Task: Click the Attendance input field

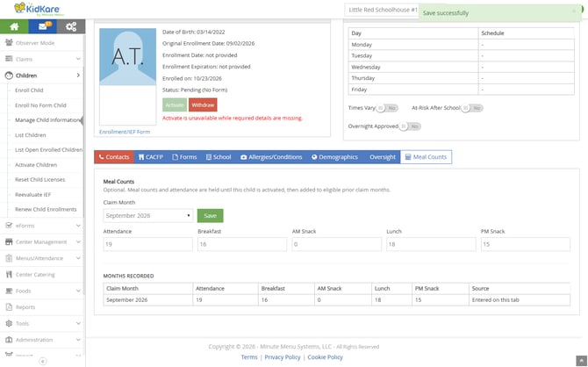Action: click(x=147, y=244)
